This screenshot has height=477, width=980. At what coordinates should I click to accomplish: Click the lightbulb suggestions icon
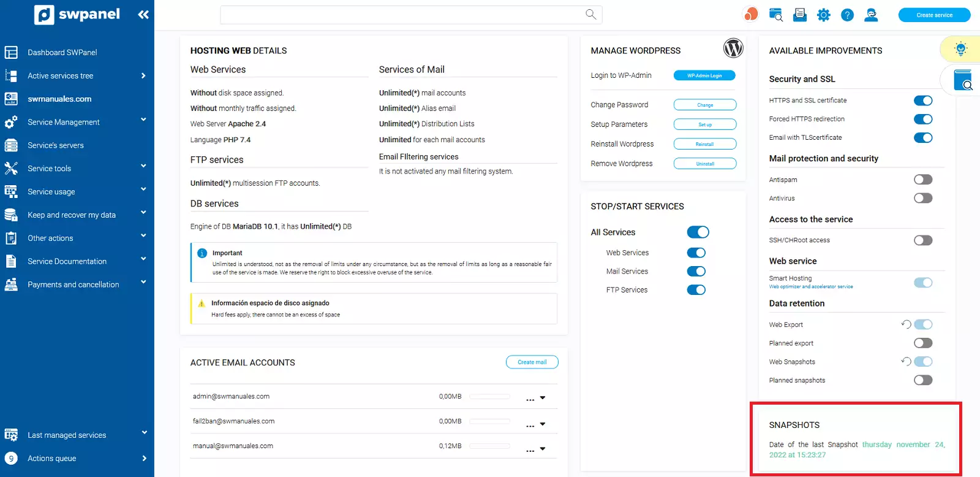960,49
